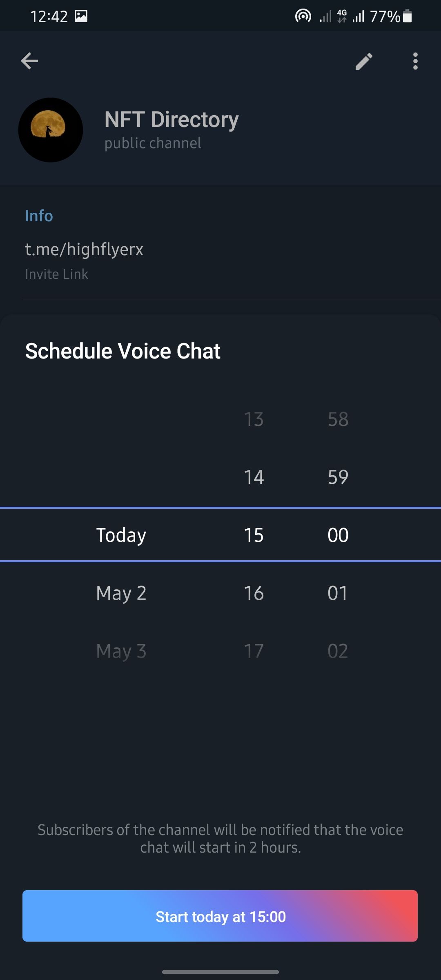This screenshot has height=980, width=441.
Task: Tap the NFT Directory channel avatar
Action: click(x=51, y=130)
